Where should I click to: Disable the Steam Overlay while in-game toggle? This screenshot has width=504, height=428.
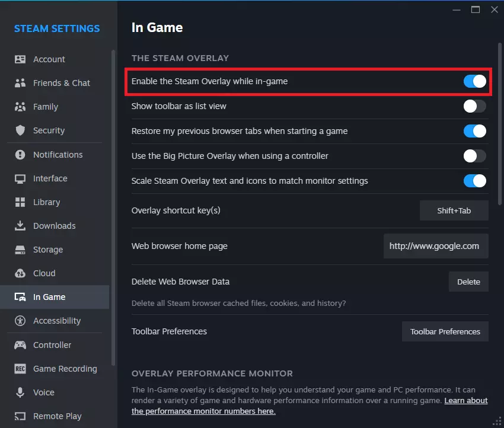click(x=474, y=82)
